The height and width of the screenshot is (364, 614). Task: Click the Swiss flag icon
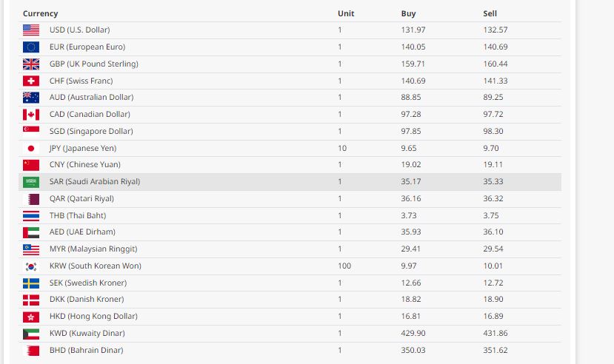(x=31, y=81)
